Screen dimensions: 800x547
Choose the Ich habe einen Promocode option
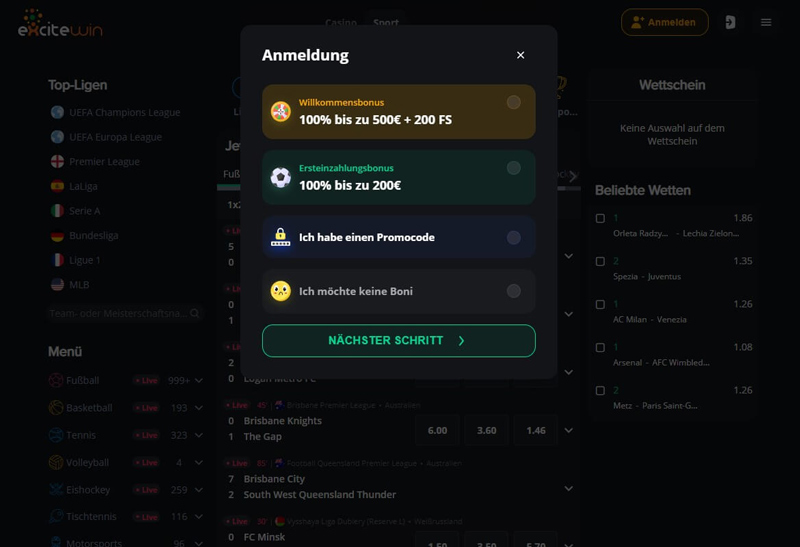click(x=398, y=237)
